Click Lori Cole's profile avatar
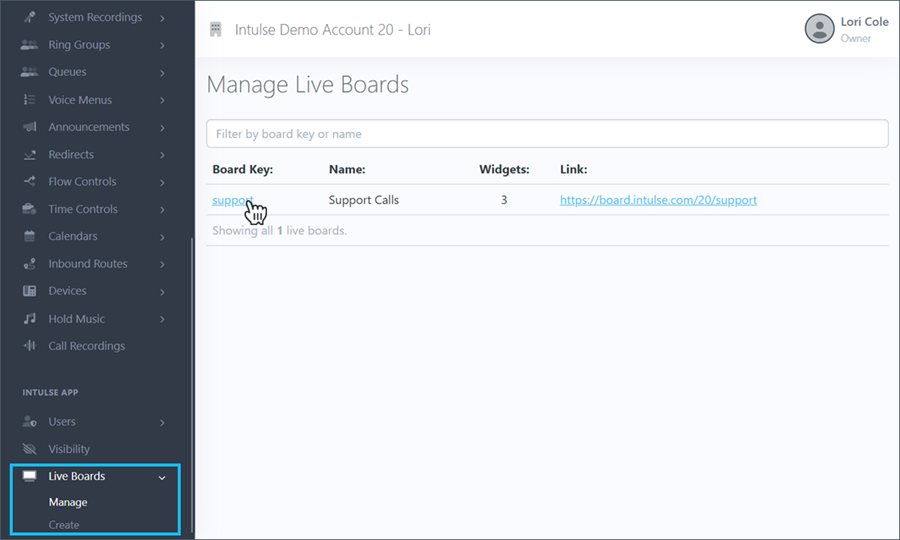Image resolution: width=900 pixels, height=540 pixels. click(819, 29)
